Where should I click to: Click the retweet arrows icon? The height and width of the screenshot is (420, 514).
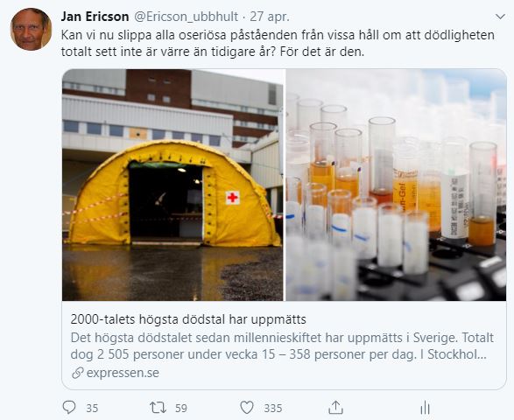(158, 408)
